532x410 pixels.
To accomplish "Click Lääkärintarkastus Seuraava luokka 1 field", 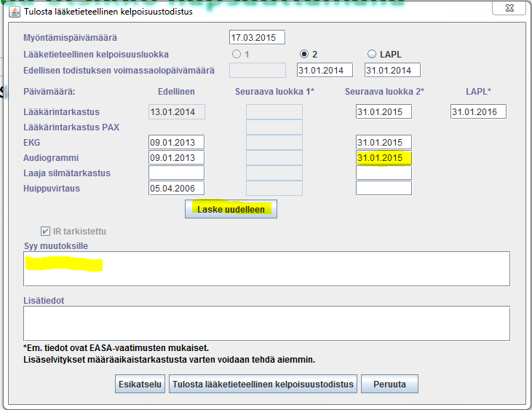I will [x=274, y=111].
